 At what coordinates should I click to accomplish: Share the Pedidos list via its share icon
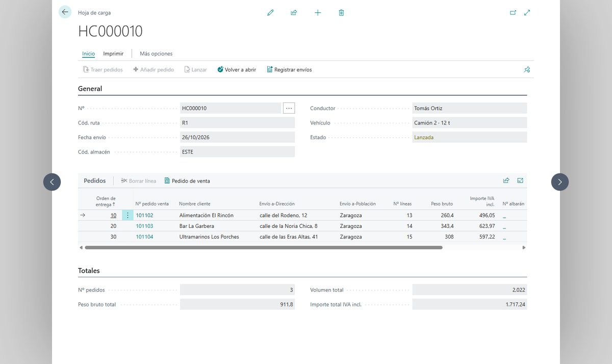pyautogui.click(x=506, y=180)
